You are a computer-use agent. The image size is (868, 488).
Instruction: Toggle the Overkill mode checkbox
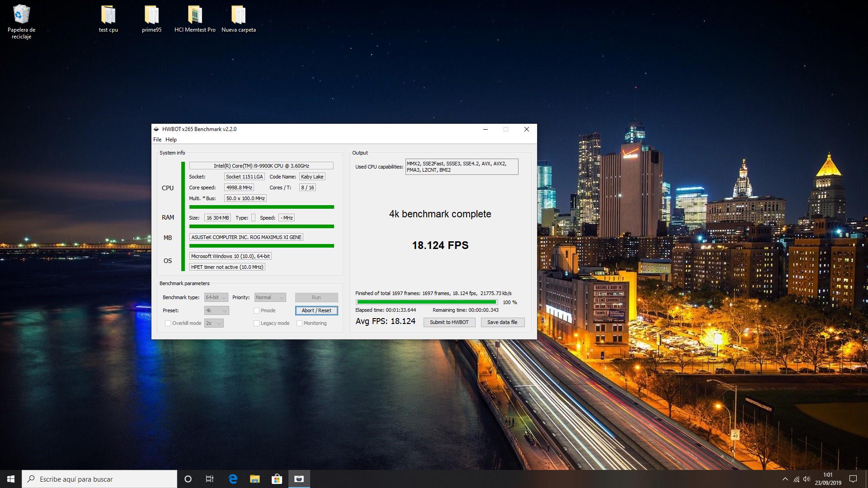pos(168,323)
